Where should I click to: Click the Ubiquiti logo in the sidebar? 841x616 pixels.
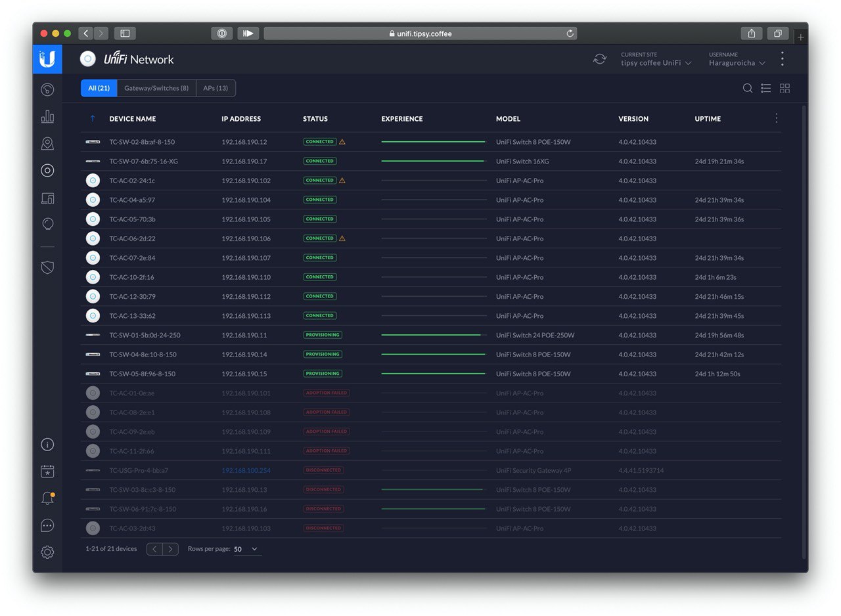(47, 59)
